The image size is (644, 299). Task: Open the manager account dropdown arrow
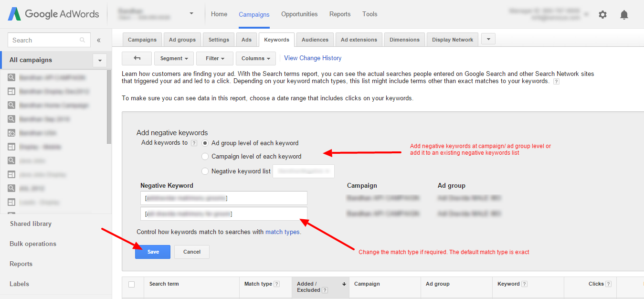coord(586,14)
